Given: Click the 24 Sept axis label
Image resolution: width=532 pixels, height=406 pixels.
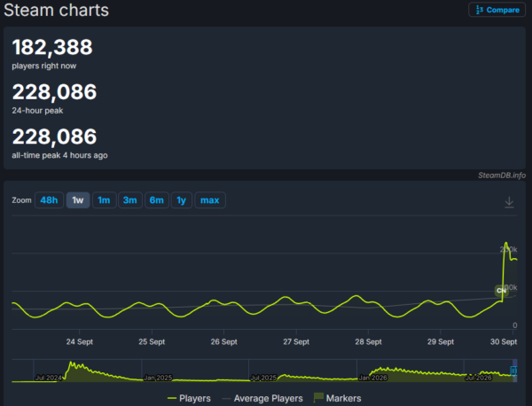Looking at the screenshot, I should tap(80, 342).
